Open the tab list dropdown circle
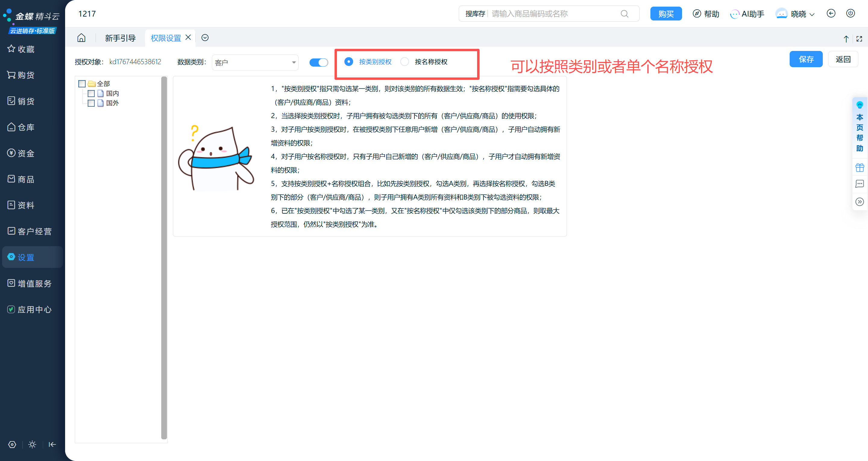Viewport: 868px width, 461px height. (x=205, y=38)
